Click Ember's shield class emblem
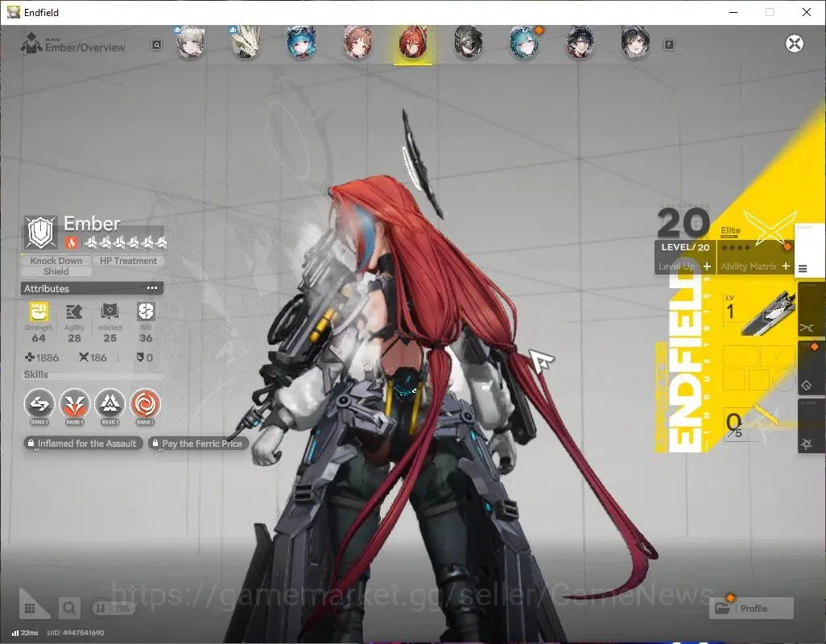The image size is (826, 644). 41,232
